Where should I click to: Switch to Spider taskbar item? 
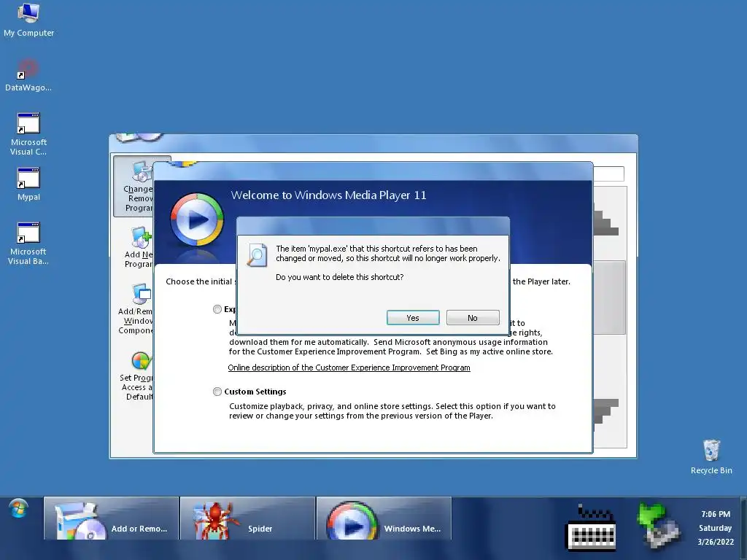pyautogui.click(x=248, y=518)
